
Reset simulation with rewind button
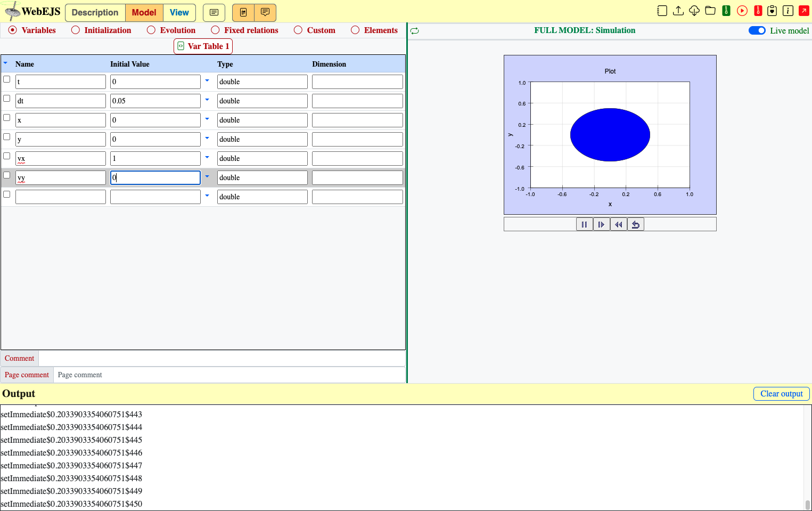pos(619,224)
